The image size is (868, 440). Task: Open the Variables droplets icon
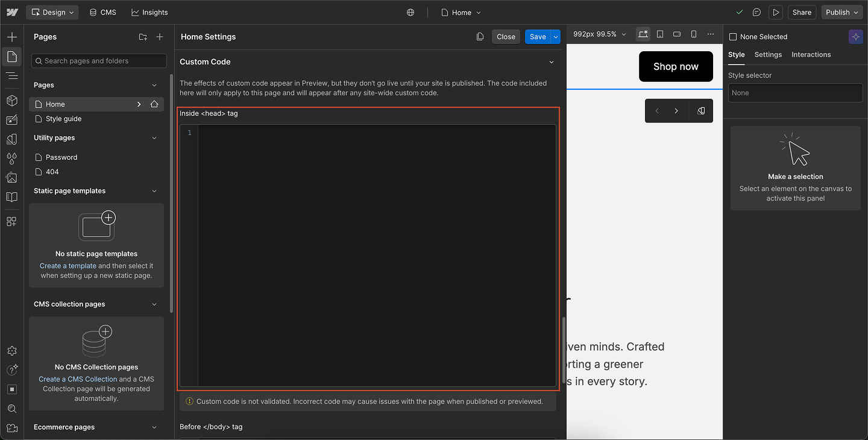11,159
